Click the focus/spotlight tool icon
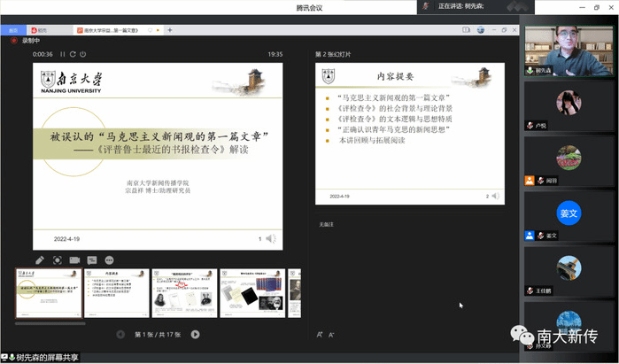The height and width of the screenshot is (364, 619). (58, 259)
